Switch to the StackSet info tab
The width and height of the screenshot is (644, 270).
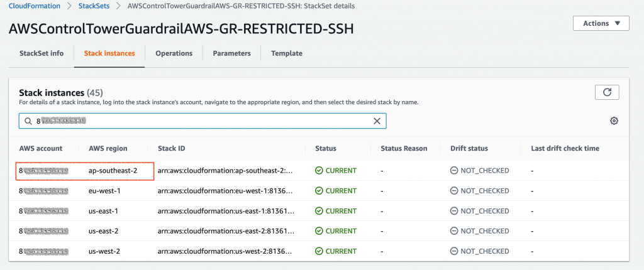pyautogui.click(x=40, y=53)
